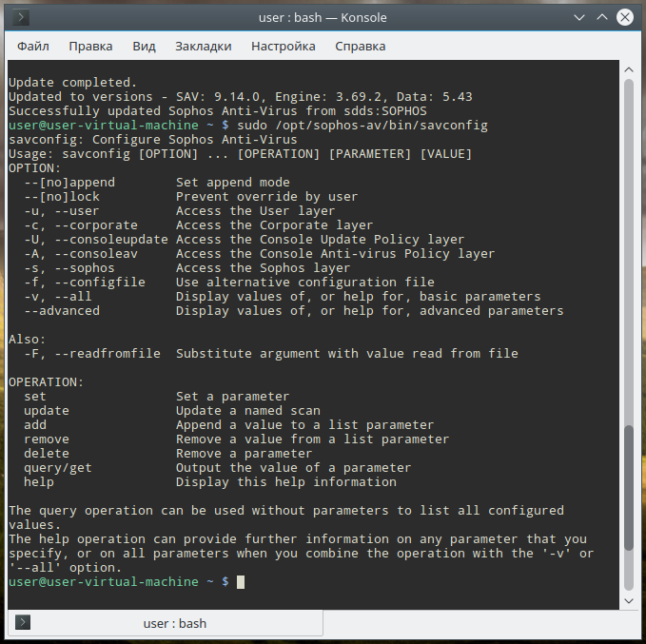Screen dimensions: 646x644
Task: Click the Konsole terminal icon in title bar
Action: pos(21,18)
